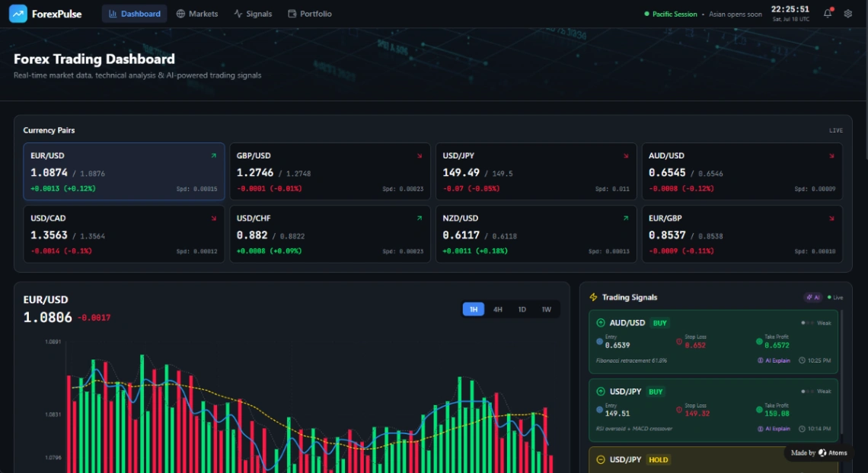This screenshot has height=473, width=868.
Task: Click the clock icon beside 10:25 PM
Action: 802,360
